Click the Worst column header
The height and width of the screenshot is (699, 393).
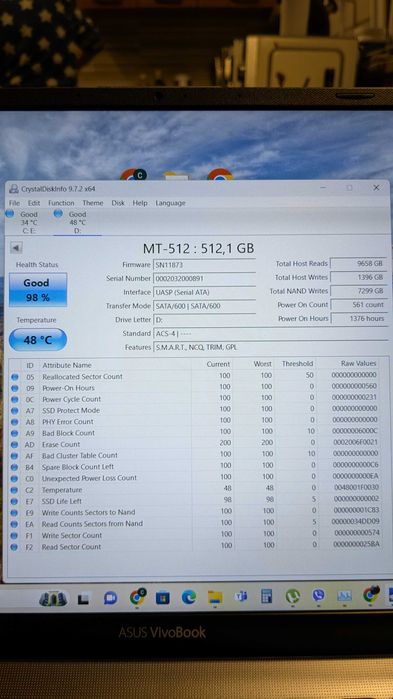click(x=262, y=364)
